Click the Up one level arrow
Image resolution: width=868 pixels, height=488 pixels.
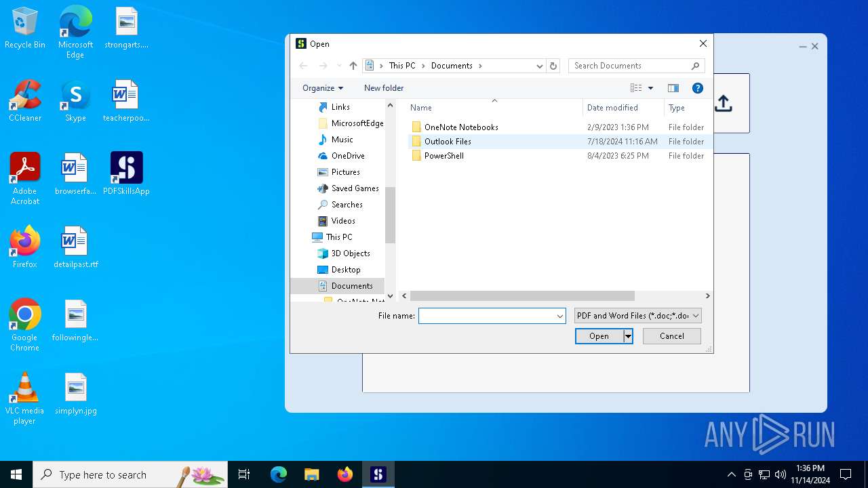coord(353,66)
